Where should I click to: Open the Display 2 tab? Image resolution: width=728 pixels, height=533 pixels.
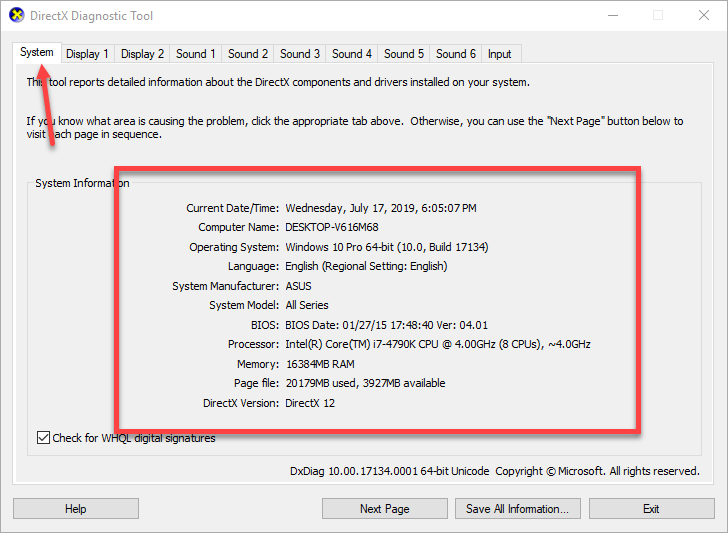coord(142,54)
